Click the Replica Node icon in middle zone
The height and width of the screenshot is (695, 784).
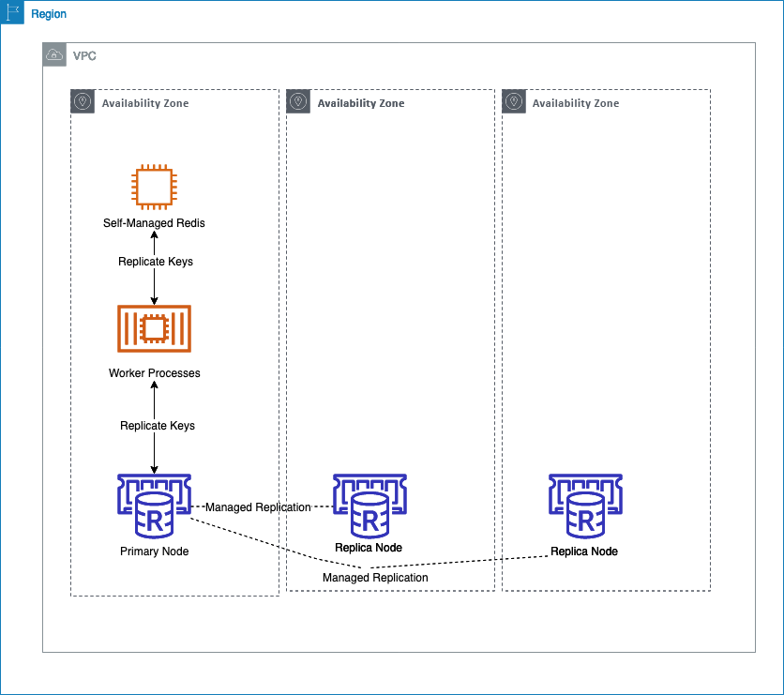(x=370, y=506)
